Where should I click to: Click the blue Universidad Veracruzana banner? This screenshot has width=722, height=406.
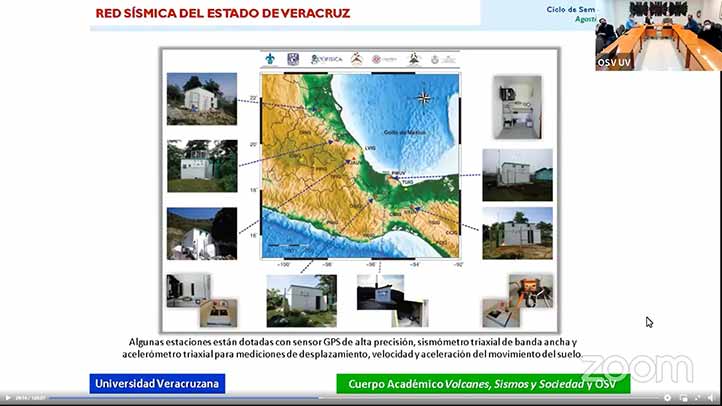pos(157,383)
